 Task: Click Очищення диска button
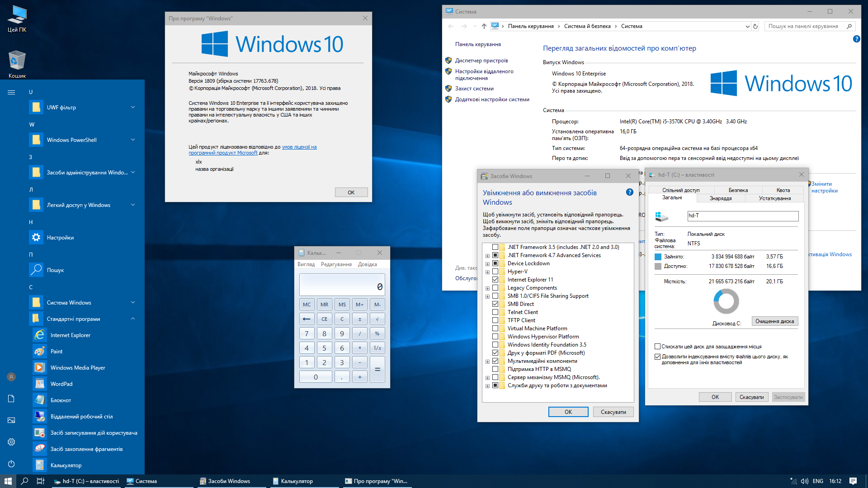pyautogui.click(x=774, y=321)
